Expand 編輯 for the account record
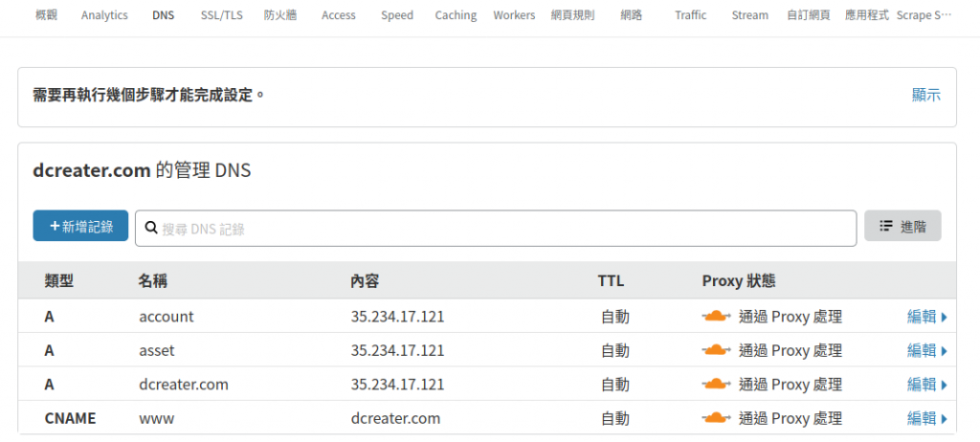This screenshot has height=442, width=980. (927, 317)
